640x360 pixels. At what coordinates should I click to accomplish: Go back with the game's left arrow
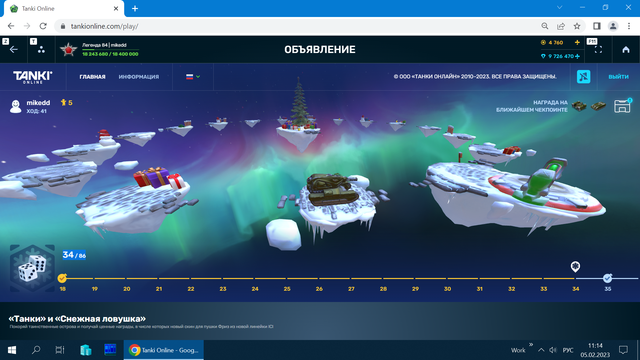pyautogui.click(x=13, y=50)
